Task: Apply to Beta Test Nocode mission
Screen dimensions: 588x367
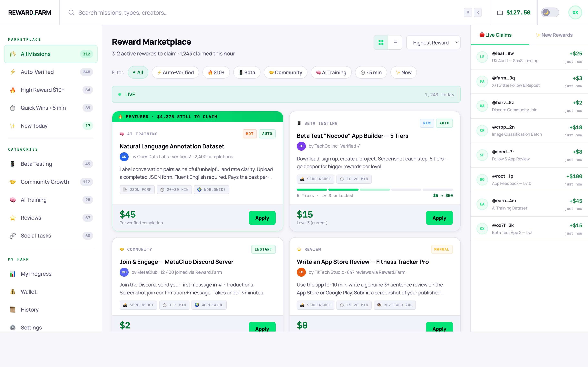Action: point(439,218)
